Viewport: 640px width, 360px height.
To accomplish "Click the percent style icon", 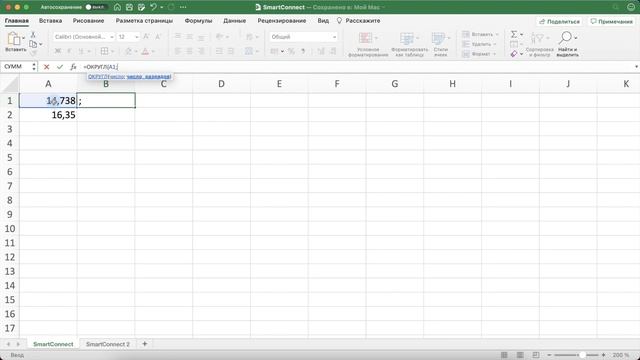I will click(291, 51).
